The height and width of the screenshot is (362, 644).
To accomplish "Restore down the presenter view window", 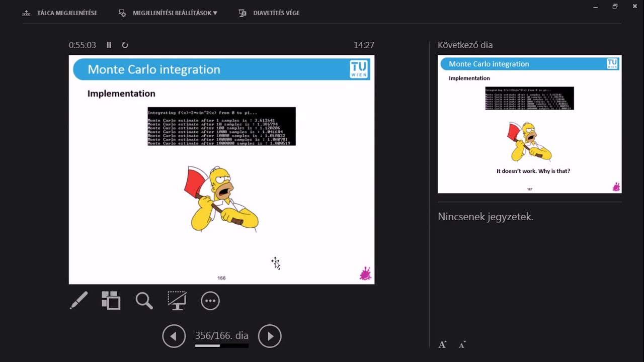I will 615,7.
